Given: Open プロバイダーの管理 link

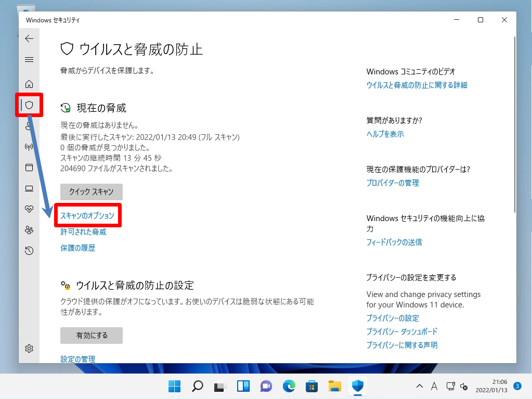Looking at the screenshot, I should (x=393, y=183).
